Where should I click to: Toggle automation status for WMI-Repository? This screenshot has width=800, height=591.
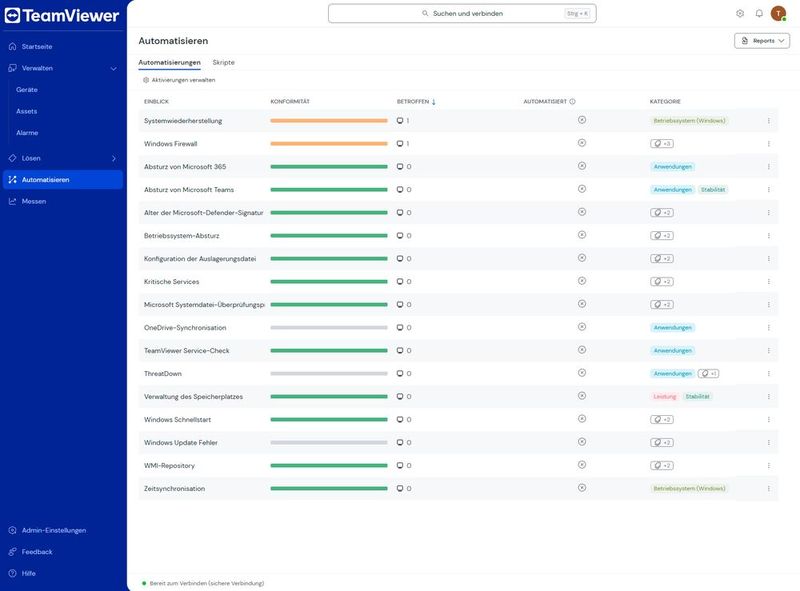(582, 464)
